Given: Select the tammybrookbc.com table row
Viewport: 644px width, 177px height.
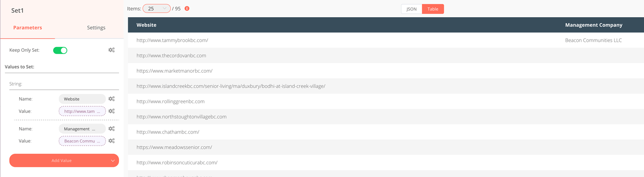Looking at the screenshot, I should (x=386, y=40).
